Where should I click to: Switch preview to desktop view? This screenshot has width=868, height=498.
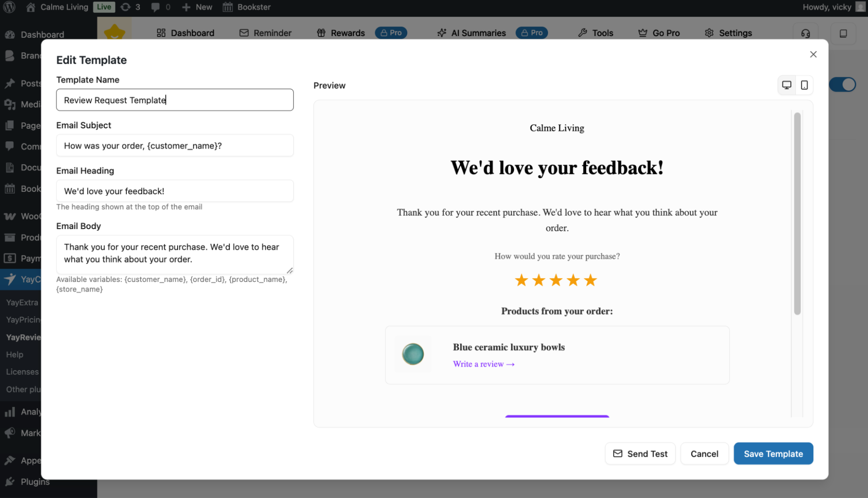click(x=786, y=85)
